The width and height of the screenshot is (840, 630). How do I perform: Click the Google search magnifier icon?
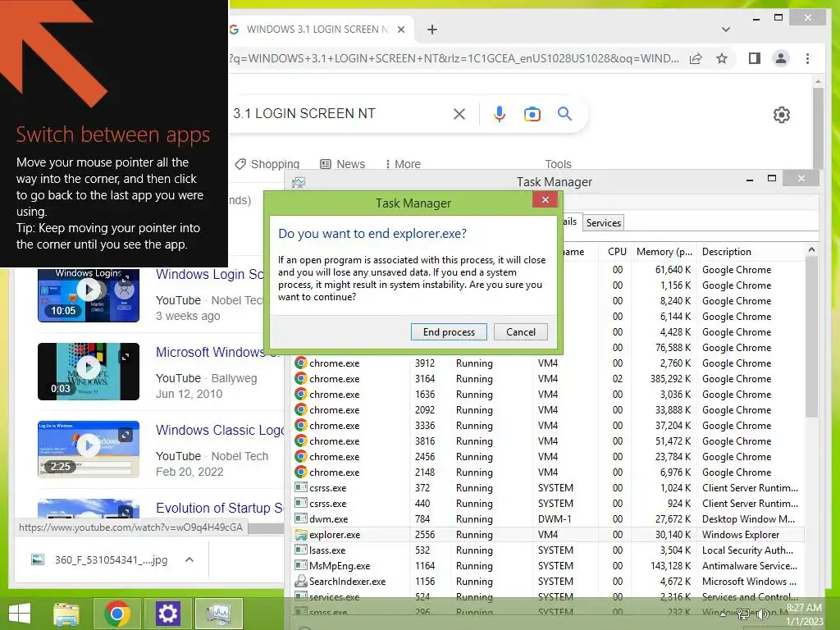tap(564, 113)
